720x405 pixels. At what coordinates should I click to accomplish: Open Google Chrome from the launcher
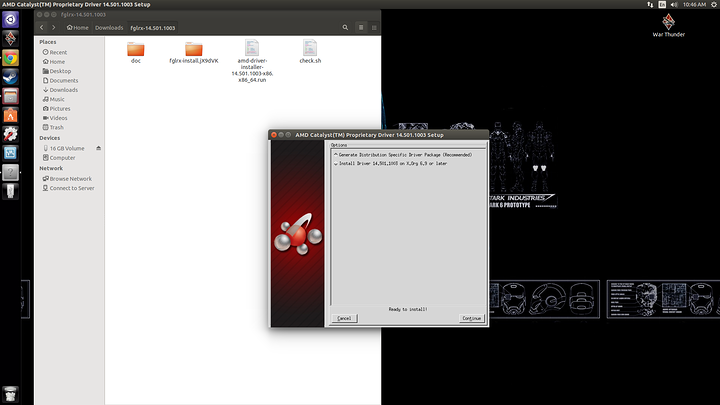[x=10, y=58]
